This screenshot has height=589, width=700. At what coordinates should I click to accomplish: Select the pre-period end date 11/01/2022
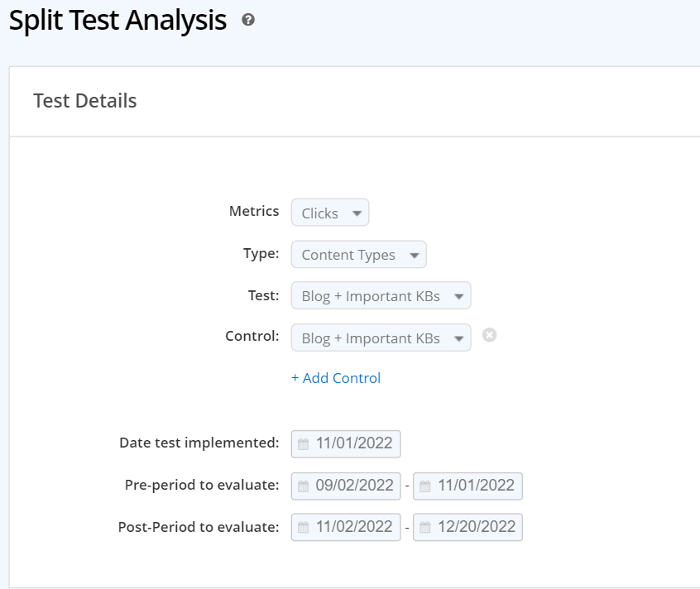coord(476,486)
